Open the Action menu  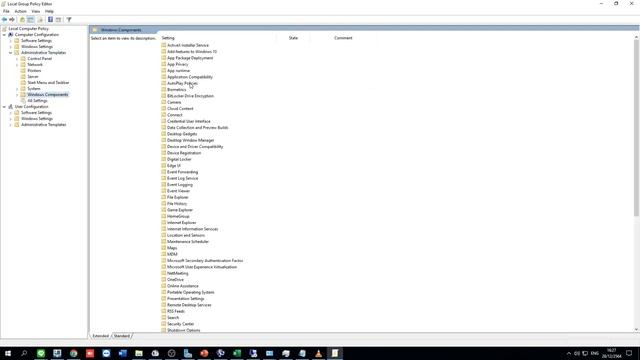[x=20, y=11]
